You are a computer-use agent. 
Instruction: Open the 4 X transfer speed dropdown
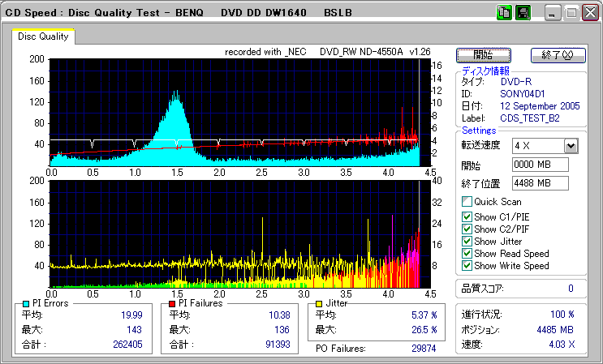point(571,145)
